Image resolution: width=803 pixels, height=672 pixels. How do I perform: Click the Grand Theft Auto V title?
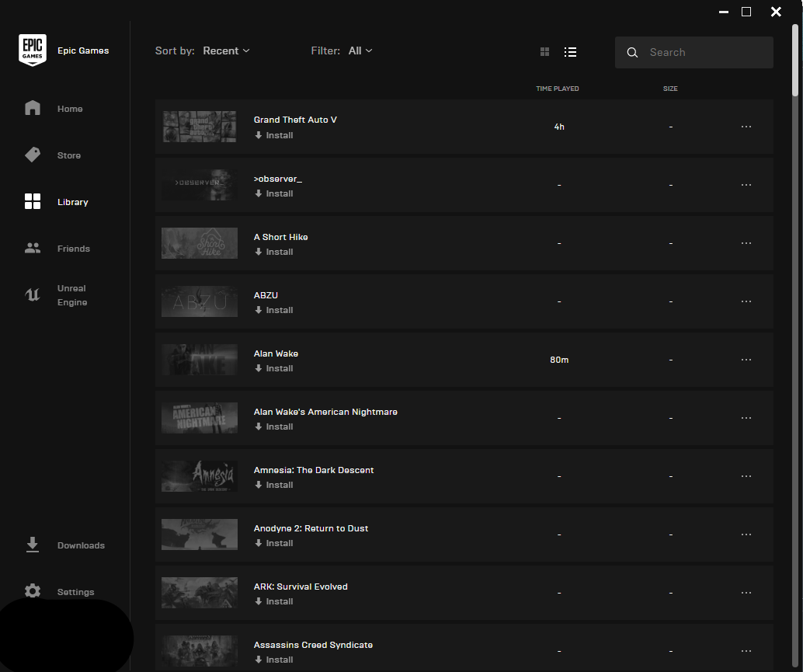point(295,120)
